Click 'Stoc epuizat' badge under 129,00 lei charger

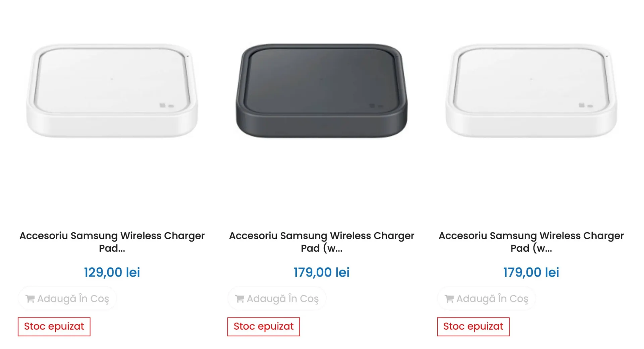coord(54,327)
